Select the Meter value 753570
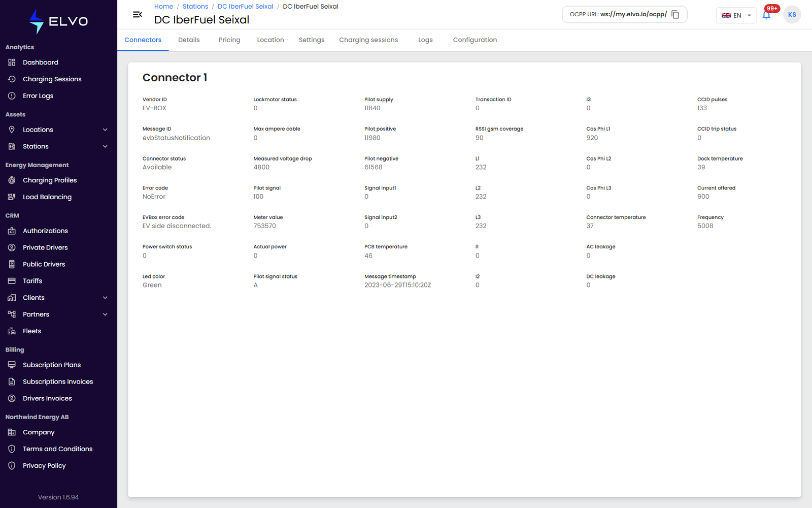 point(265,226)
